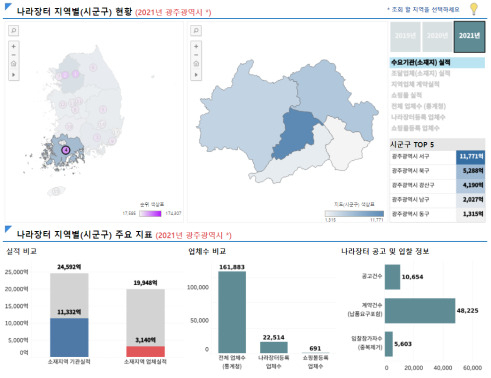Click the 업체수 비교 chart title
491x378 pixels.
(207, 251)
